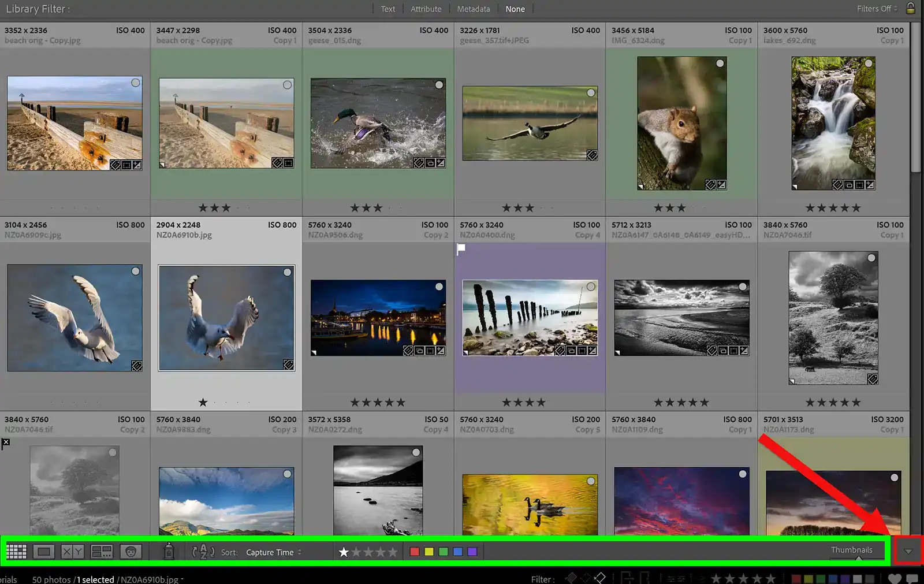Viewport: 924px width, 584px height.
Task: Open toolbar content dropdown triangle
Action: [x=908, y=551]
